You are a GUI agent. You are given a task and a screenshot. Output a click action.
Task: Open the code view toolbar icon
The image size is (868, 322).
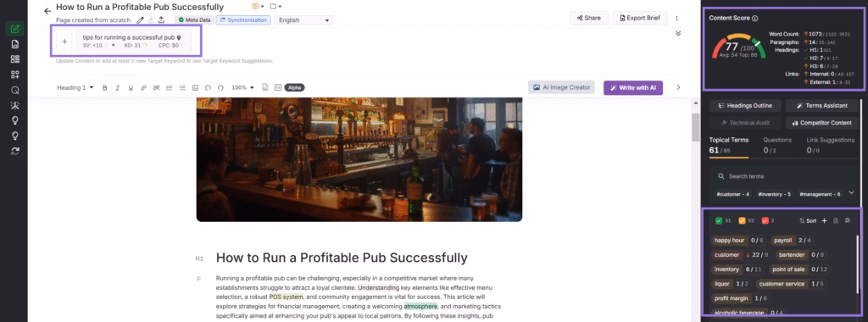pyautogui.click(x=278, y=87)
